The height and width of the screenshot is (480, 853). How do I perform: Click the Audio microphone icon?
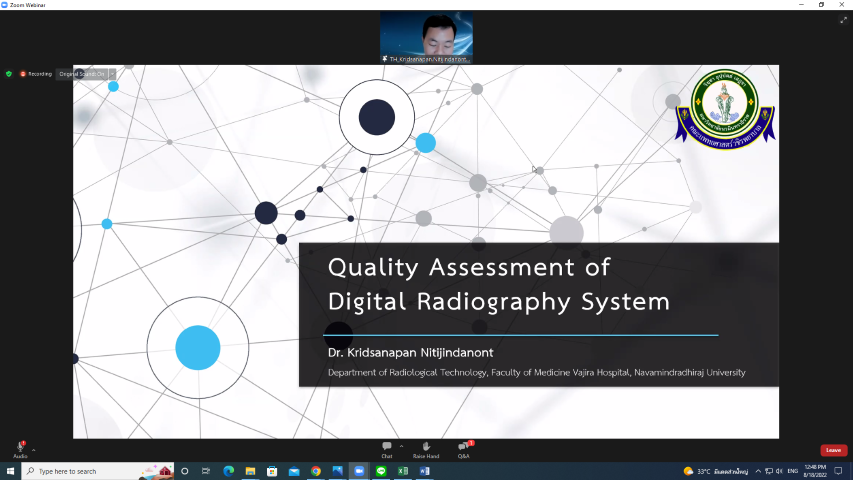coord(20,448)
